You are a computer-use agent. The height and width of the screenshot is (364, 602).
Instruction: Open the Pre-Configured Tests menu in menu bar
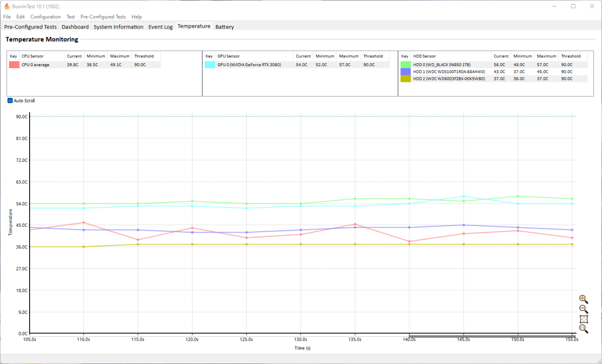point(103,17)
